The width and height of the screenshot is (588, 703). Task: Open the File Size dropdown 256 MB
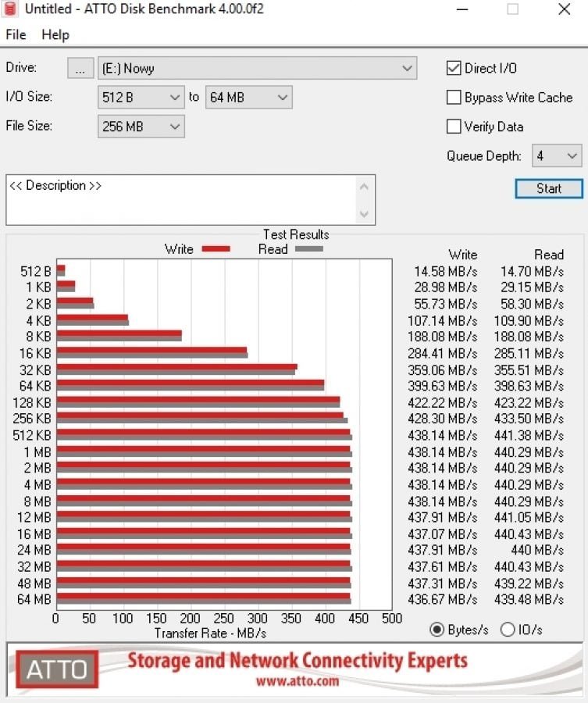click(x=141, y=127)
